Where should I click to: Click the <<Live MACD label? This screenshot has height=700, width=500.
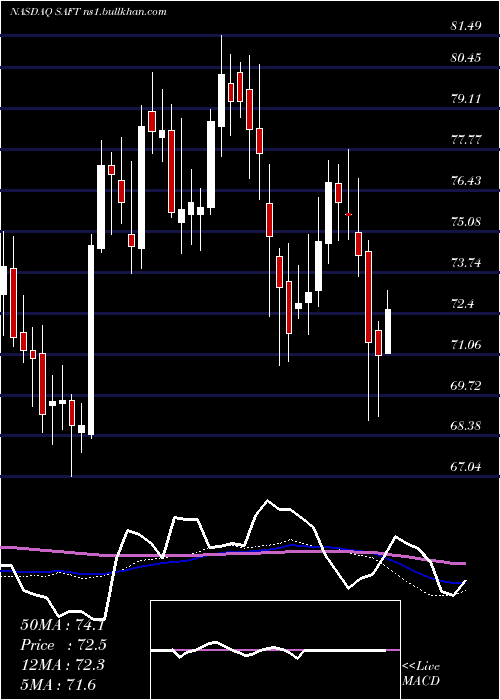point(421,674)
